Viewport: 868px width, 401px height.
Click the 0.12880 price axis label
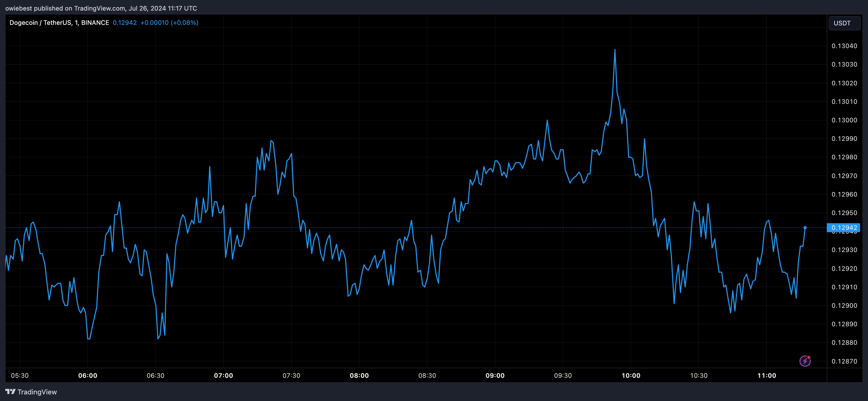click(x=844, y=343)
